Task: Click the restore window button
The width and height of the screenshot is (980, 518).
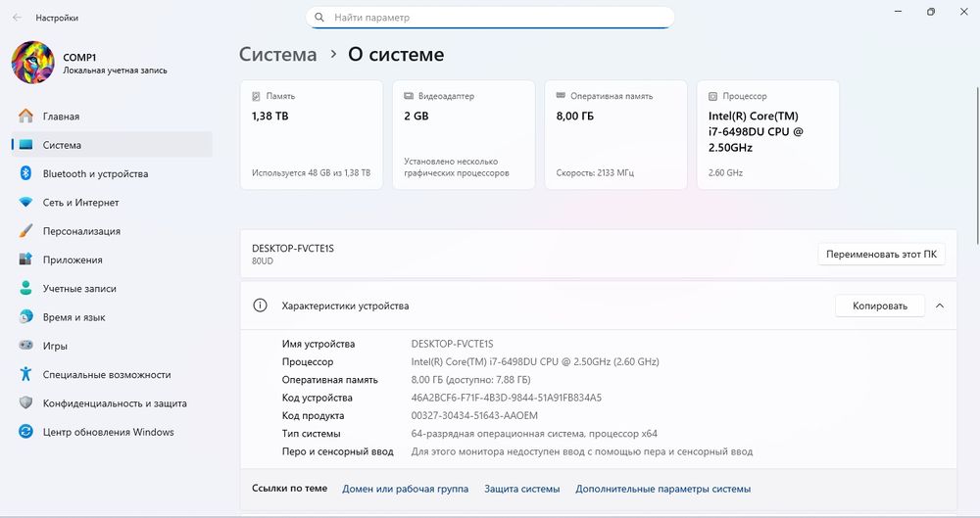Action: pos(931,12)
